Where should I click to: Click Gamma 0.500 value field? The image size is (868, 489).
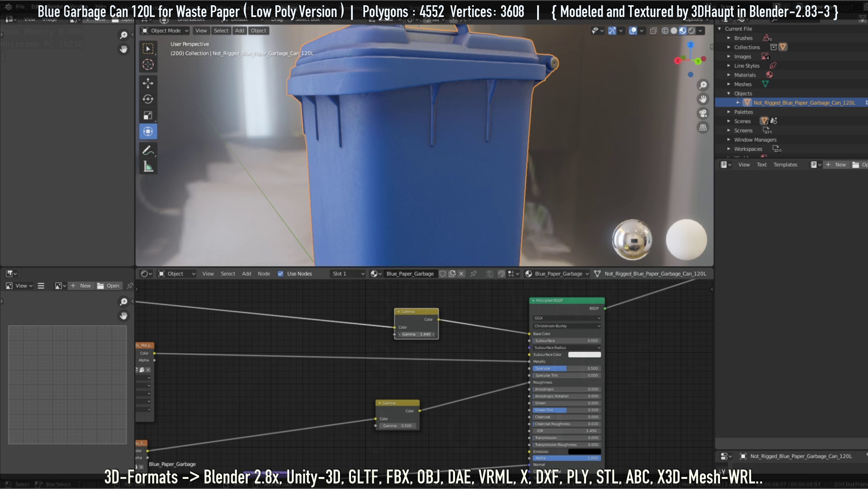coord(398,426)
